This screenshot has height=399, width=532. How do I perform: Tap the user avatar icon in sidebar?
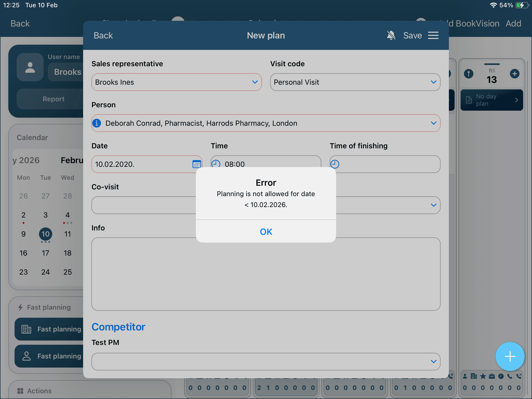[x=30, y=67]
